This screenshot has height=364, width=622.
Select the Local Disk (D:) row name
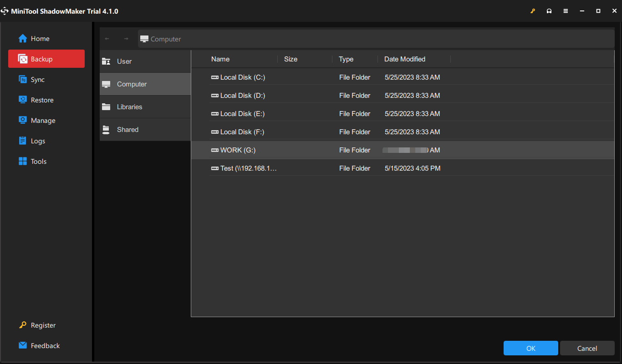pos(243,96)
